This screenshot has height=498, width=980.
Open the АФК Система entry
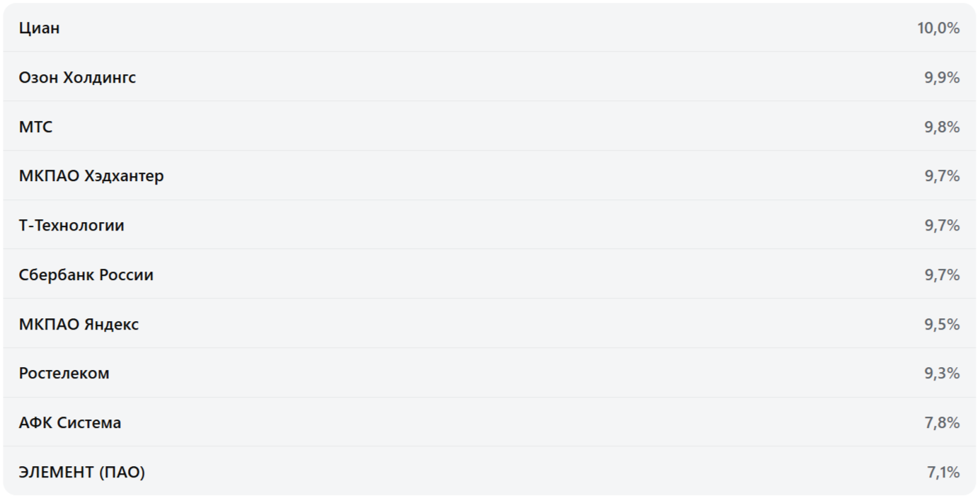(70, 423)
